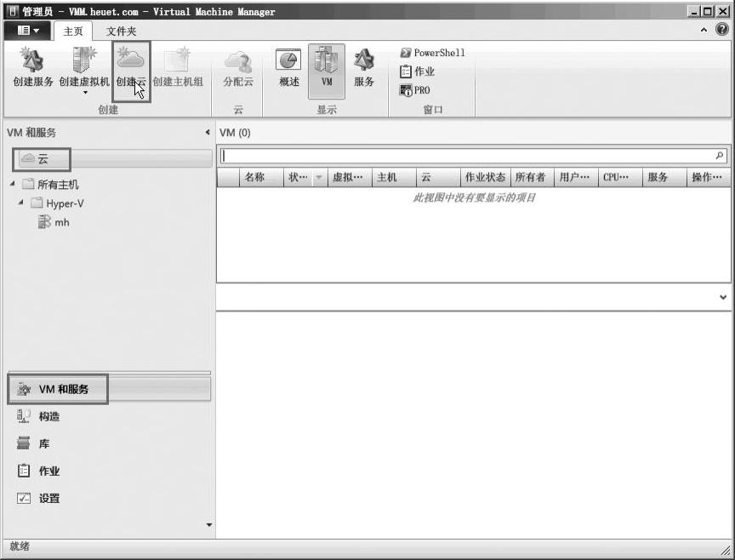Open the PRO window
The width and height of the screenshot is (735, 560).
tap(415, 90)
